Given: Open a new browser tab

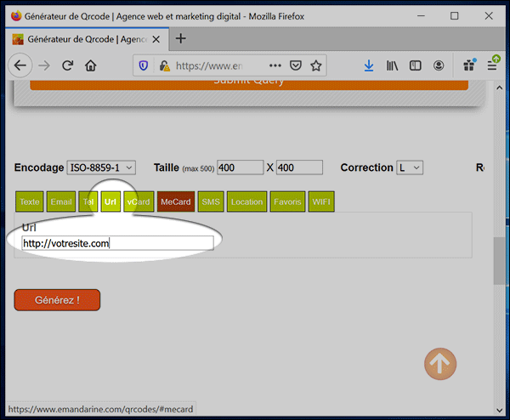Looking at the screenshot, I should click(x=180, y=39).
